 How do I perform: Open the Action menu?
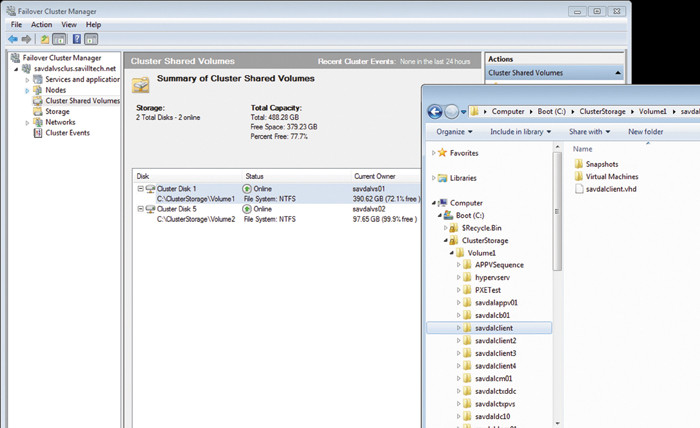tap(41, 24)
